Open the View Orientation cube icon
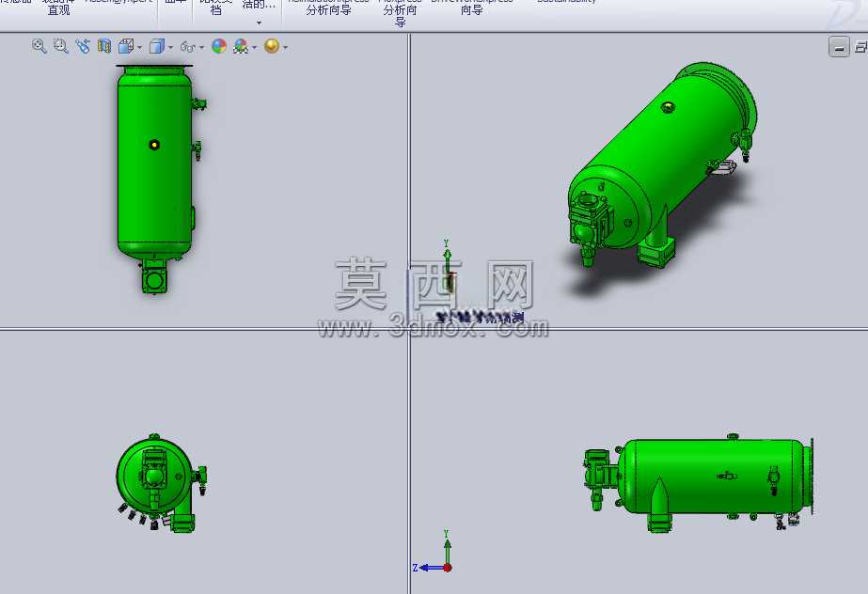The width and height of the screenshot is (868, 594). pyautogui.click(x=126, y=46)
